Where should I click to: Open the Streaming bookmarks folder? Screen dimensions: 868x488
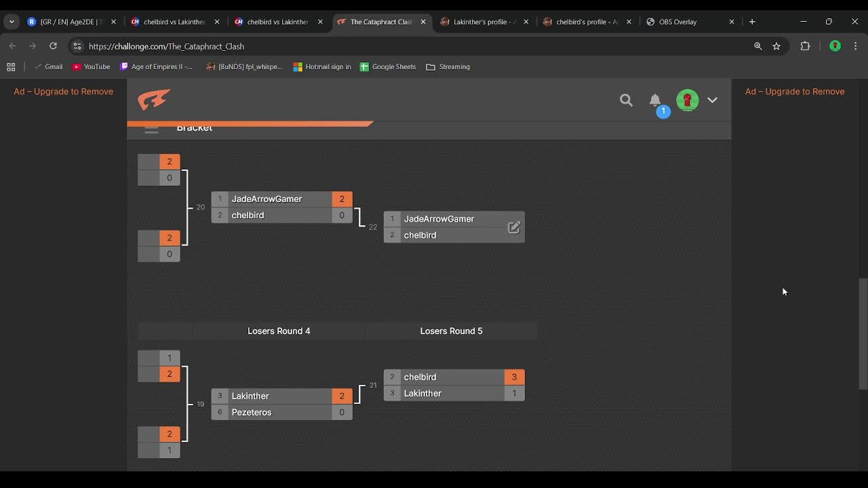tap(448, 66)
